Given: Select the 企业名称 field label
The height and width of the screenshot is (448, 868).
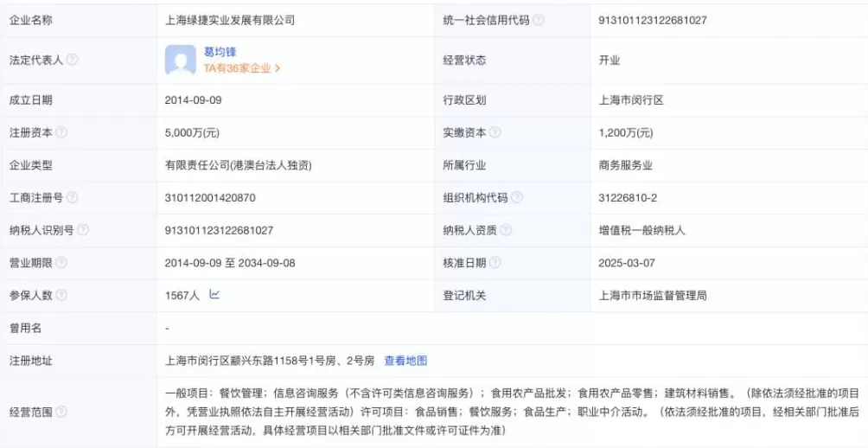Looking at the screenshot, I should [x=31, y=21].
